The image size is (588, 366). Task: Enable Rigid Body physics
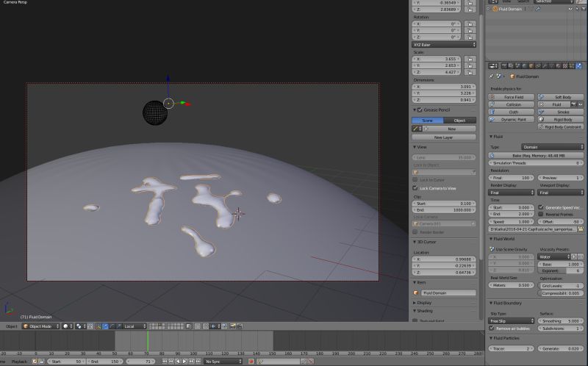[x=561, y=120]
